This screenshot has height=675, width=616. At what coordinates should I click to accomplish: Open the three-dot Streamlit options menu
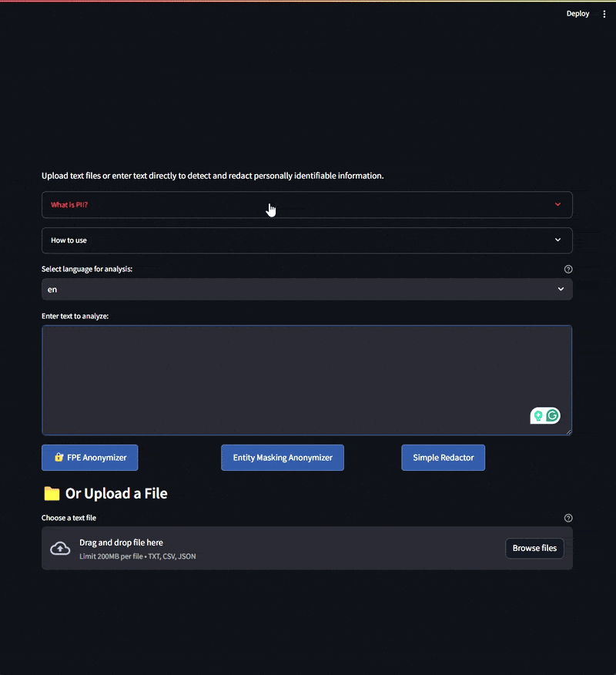[606, 13]
